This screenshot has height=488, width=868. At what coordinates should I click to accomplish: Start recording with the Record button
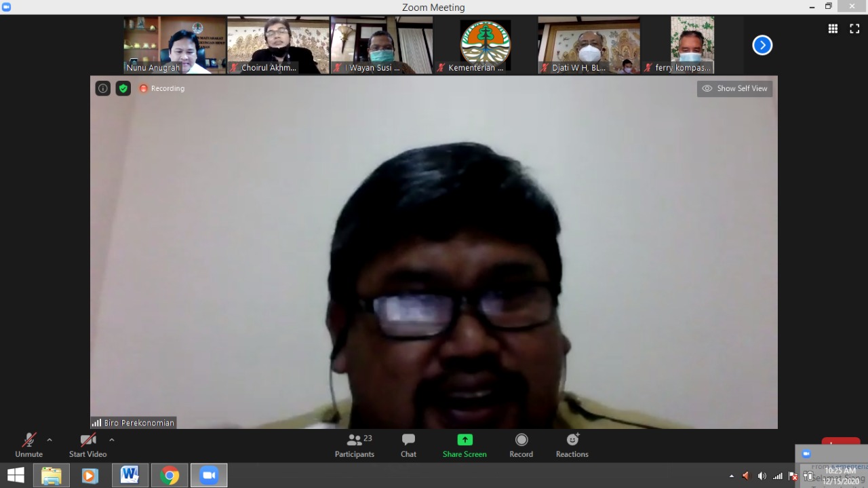click(521, 445)
